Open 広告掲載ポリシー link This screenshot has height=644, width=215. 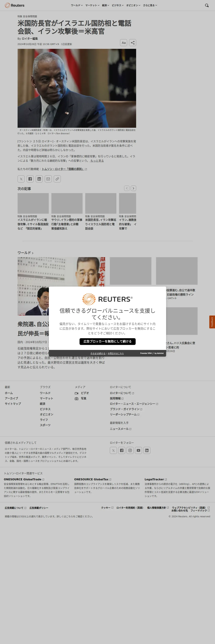point(39,508)
